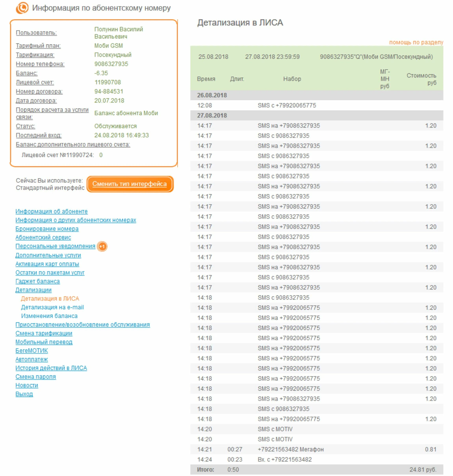
Task: Click 'Баланс дополнительного лицевого счета:' label
Action: tap(73, 145)
